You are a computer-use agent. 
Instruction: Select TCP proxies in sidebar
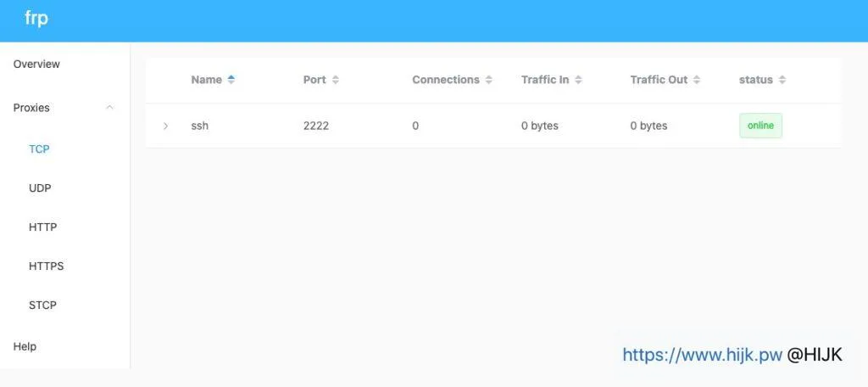39,149
